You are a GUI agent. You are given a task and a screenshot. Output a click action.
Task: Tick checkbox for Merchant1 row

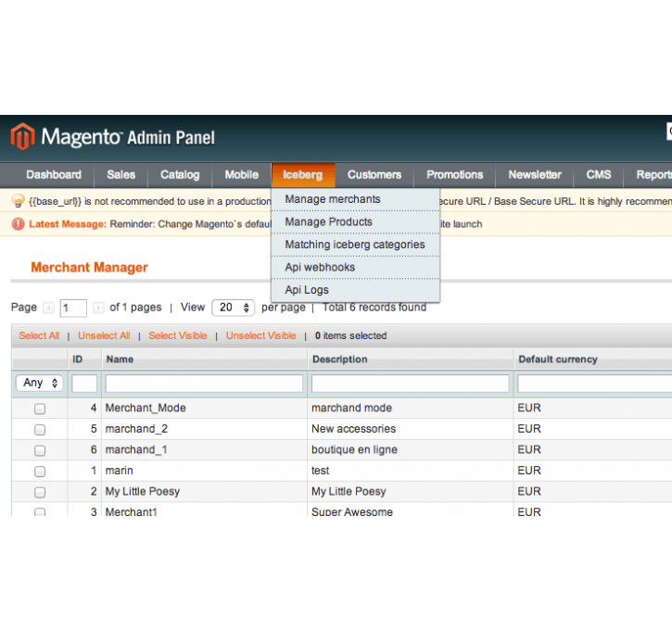pos(40,511)
